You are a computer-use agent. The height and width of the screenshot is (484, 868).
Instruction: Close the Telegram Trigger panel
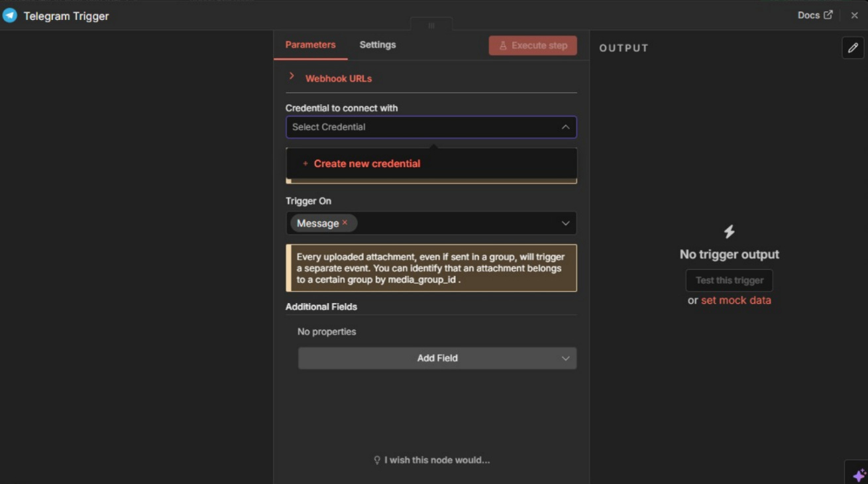point(854,15)
